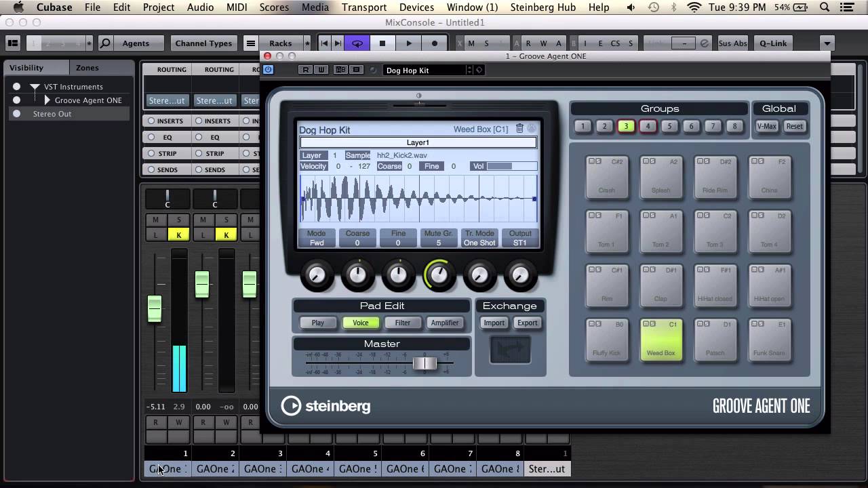This screenshot has height=488, width=868.
Task: Toggle Groove Agent ONE plugin power icon
Action: pos(269,70)
